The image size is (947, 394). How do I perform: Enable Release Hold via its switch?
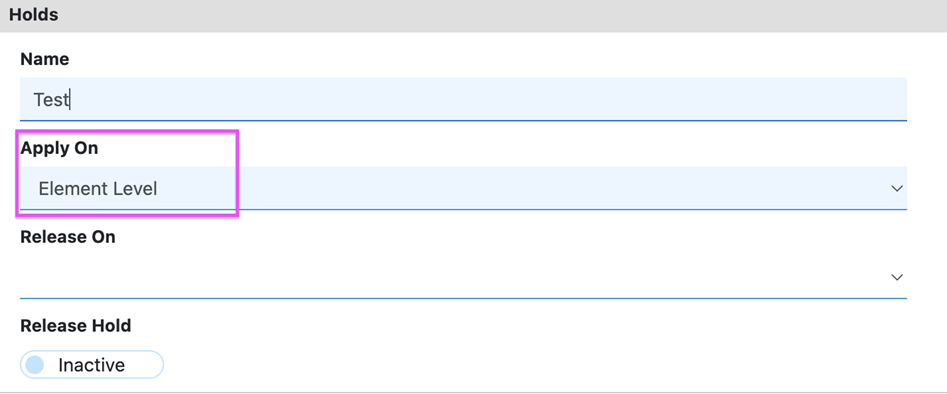click(92, 365)
